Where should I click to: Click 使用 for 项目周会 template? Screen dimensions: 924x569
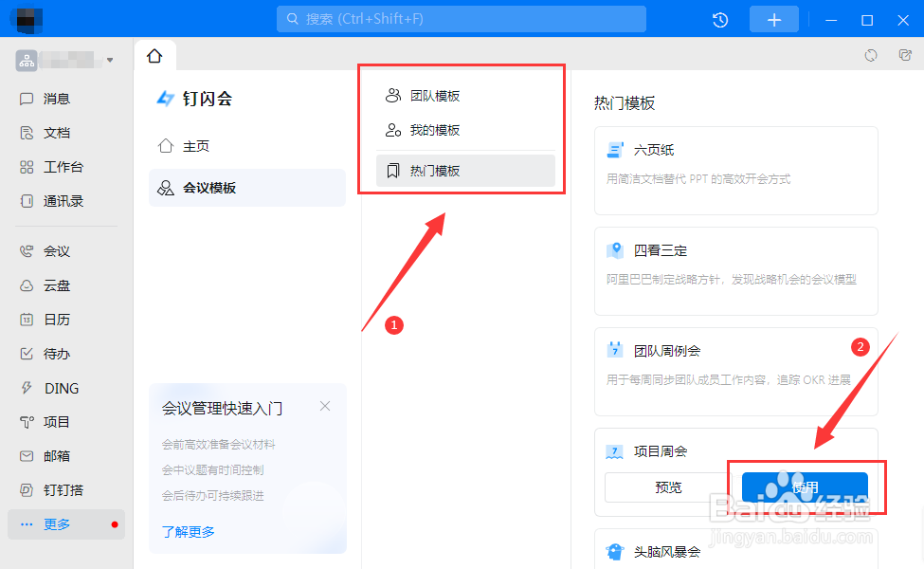tap(805, 487)
